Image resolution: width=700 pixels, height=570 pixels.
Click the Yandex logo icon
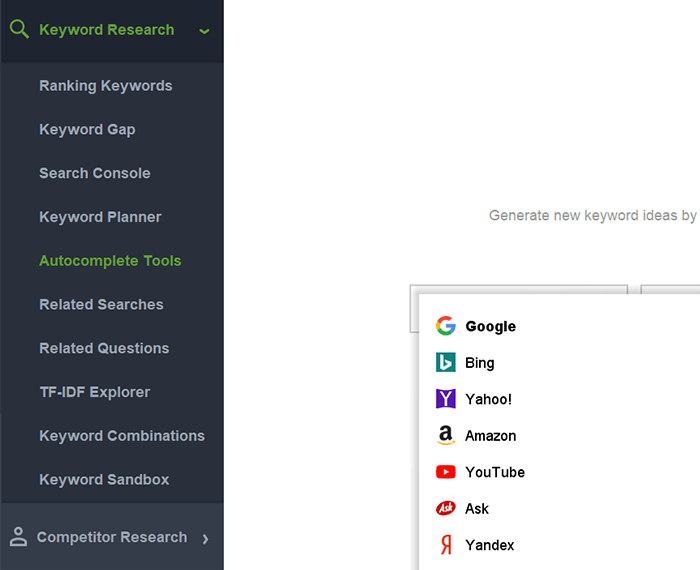pyautogui.click(x=446, y=545)
